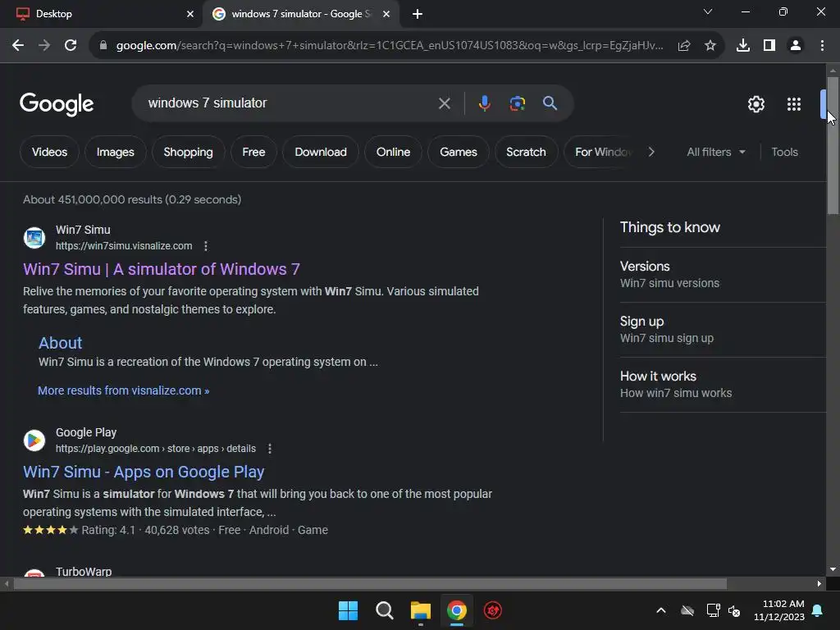Toggle the Chrome side panel
The width and height of the screenshot is (840, 630).
coord(769,46)
